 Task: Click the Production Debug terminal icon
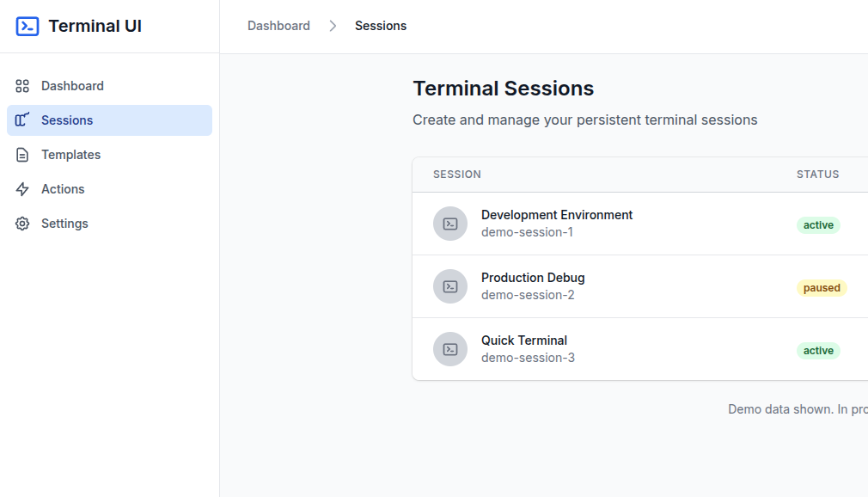tap(450, 286)
